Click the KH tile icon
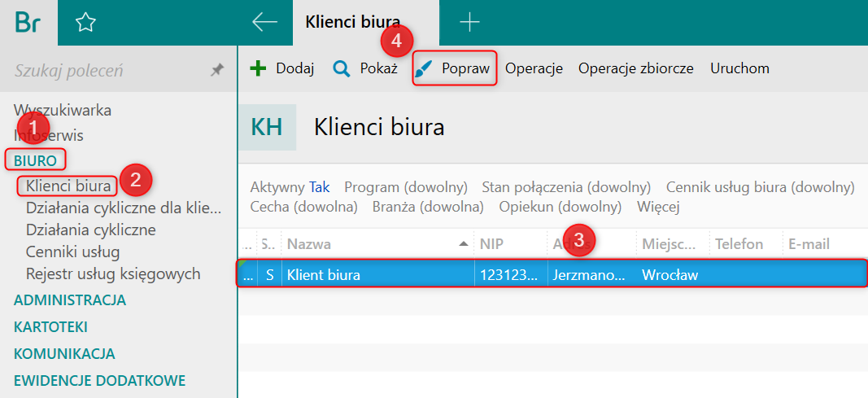 point(267,127)
